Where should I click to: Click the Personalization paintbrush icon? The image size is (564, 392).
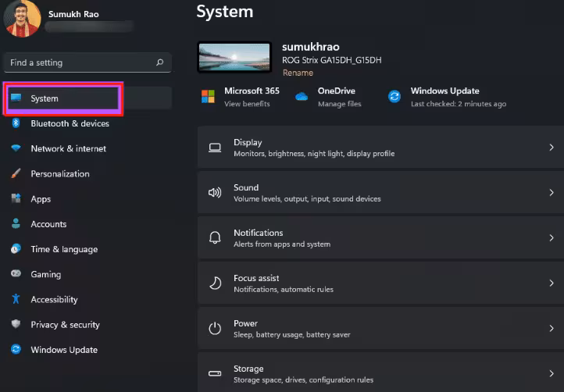coord(16,174)
